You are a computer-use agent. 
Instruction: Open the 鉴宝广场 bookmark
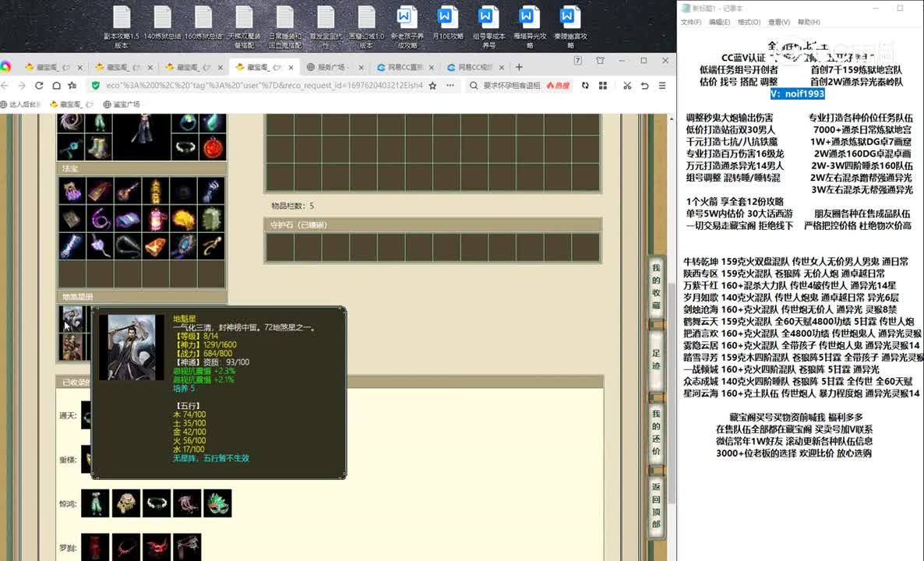click(122, 104)
